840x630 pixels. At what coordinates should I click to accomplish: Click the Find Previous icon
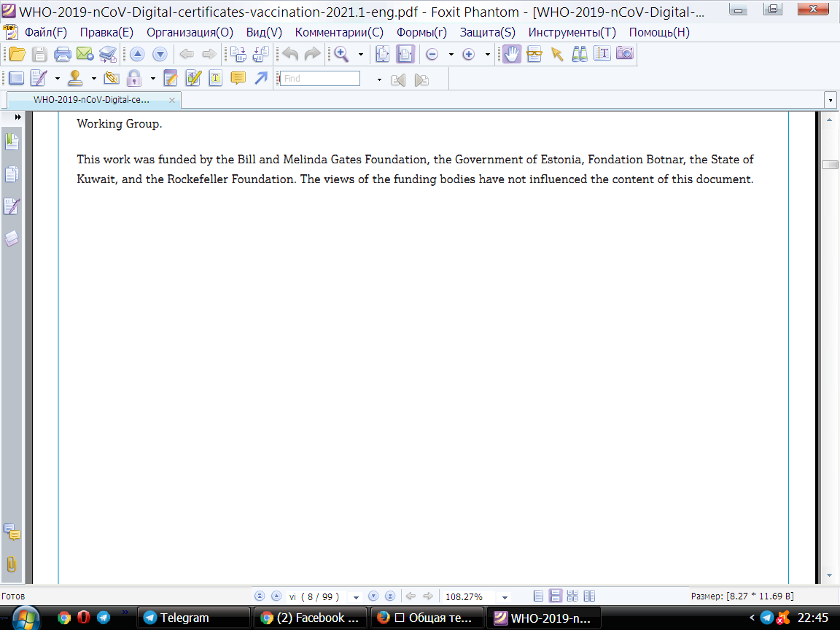398,79
